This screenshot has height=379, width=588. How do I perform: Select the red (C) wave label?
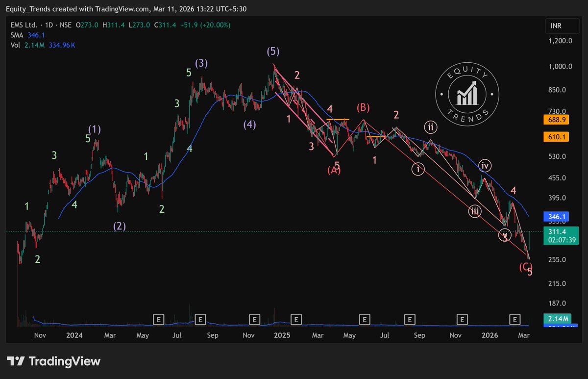pos(526,267)
